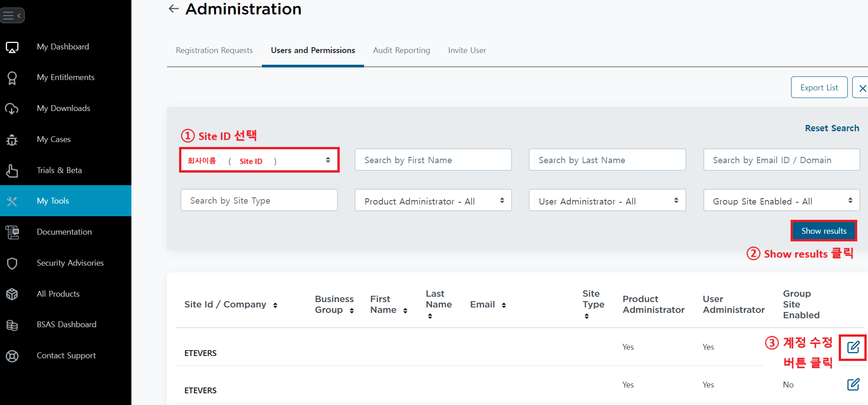
Task: Click the Security Advisories shield icon
Action: click(12, 263)
